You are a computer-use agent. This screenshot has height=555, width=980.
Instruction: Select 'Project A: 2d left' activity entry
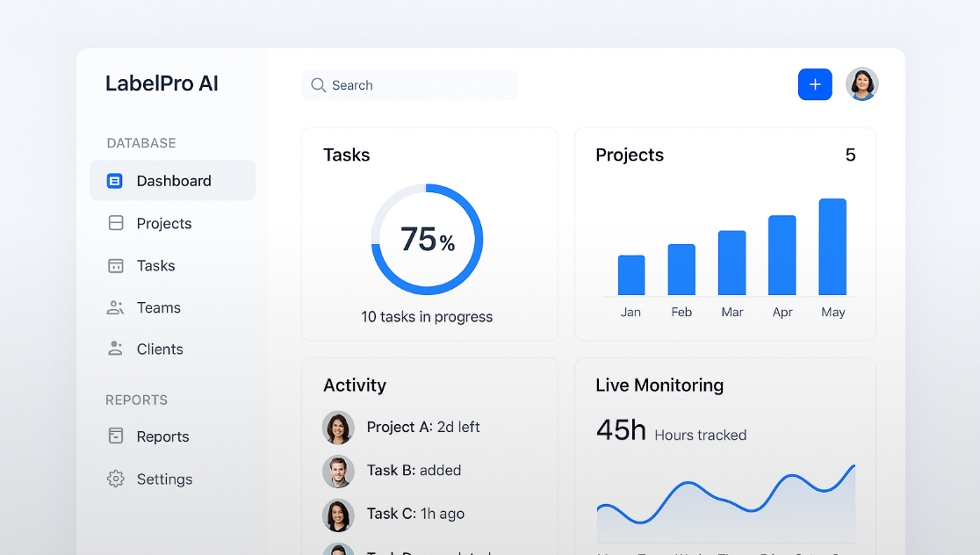click(x=423, y=427)
